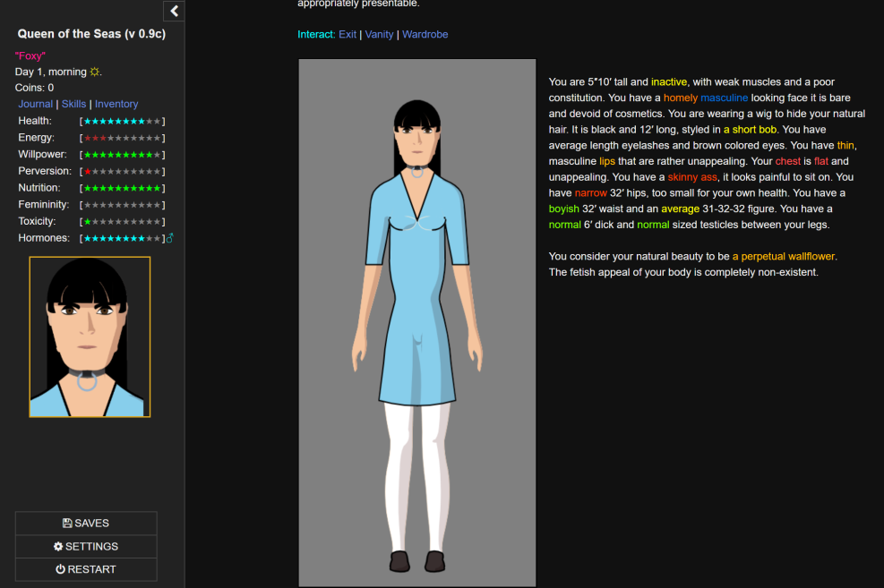Screen dimensions: 884x588
Task: Open the Skills link
Action: pos(73,104)
